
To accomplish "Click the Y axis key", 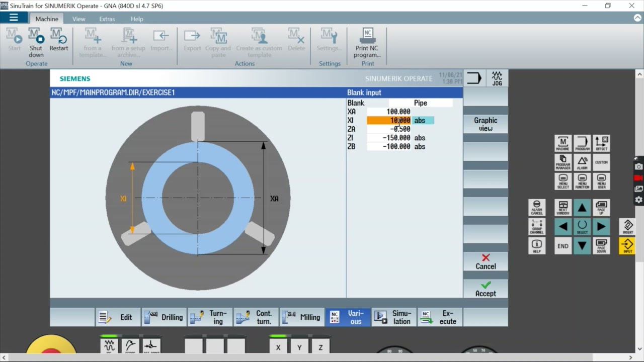I will [x=299, y=346].
